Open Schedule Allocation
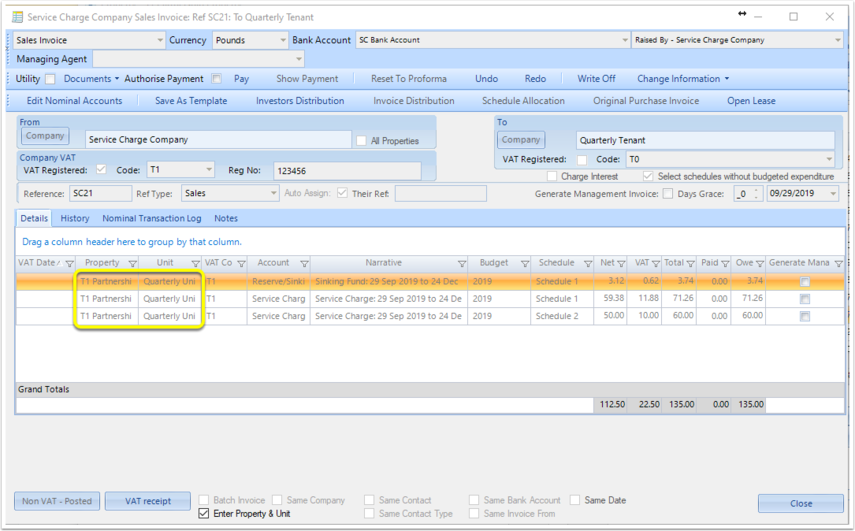 point(523,101)
